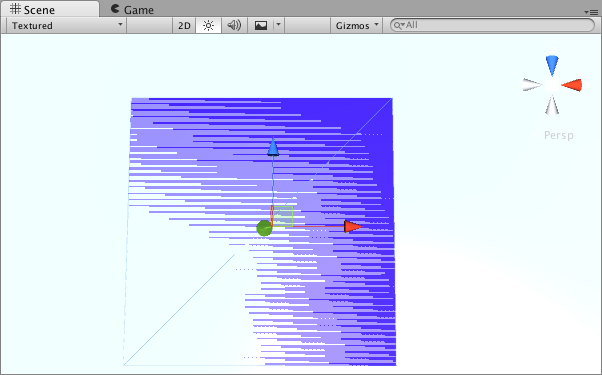This screenshot has width=602, height=375.
Task: Toggle scene audio speaker icon
Action: coord(234,25)
